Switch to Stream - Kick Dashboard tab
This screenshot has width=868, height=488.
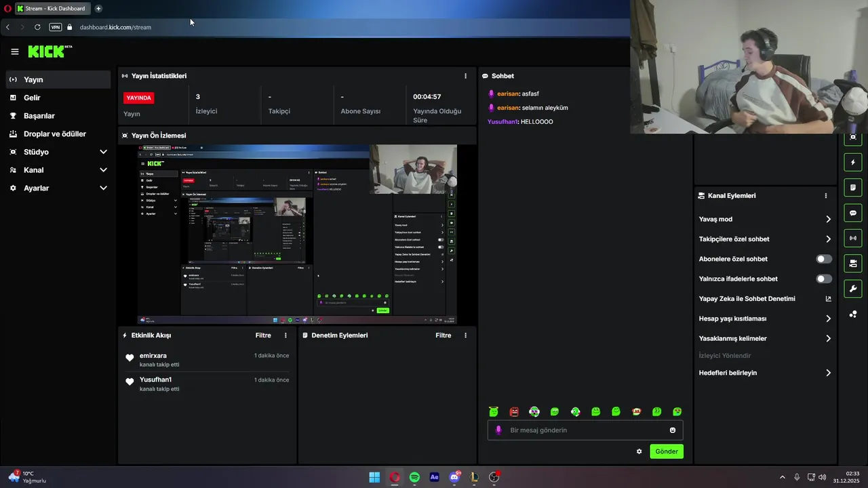pyautogui.click(x=52, y=9)
